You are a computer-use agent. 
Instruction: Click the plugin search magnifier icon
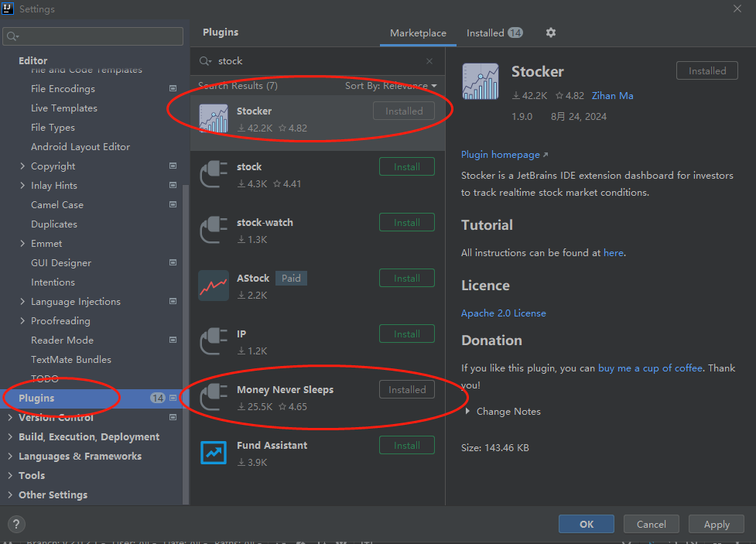click(x=205, y=61)
